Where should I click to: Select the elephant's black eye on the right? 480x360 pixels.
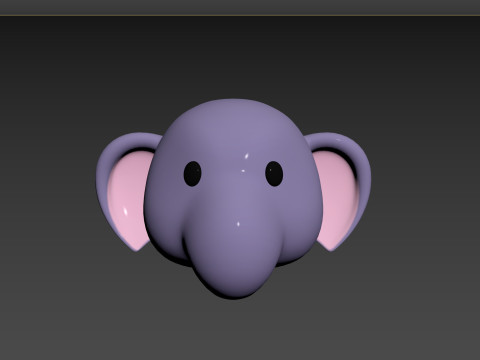[274, 174]
